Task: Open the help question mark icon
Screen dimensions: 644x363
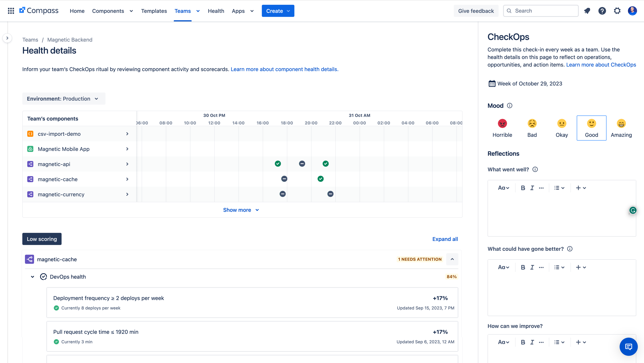Action: [602, 11]
